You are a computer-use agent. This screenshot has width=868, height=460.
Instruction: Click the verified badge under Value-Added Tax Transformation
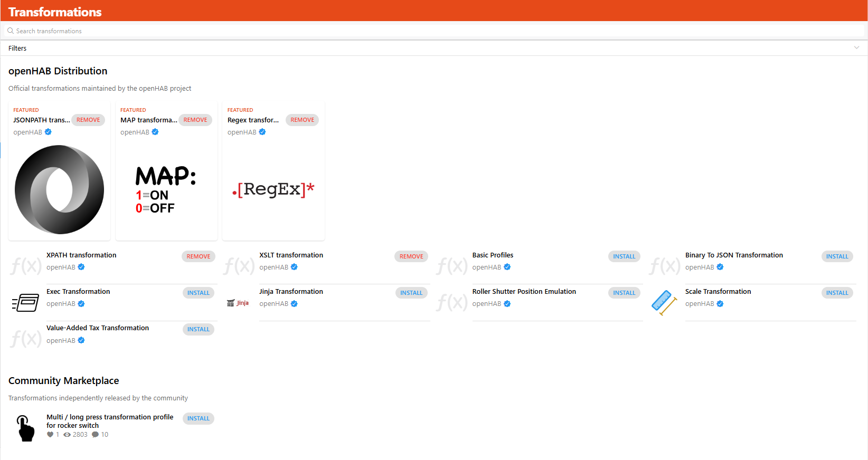(x=81, y=340)
